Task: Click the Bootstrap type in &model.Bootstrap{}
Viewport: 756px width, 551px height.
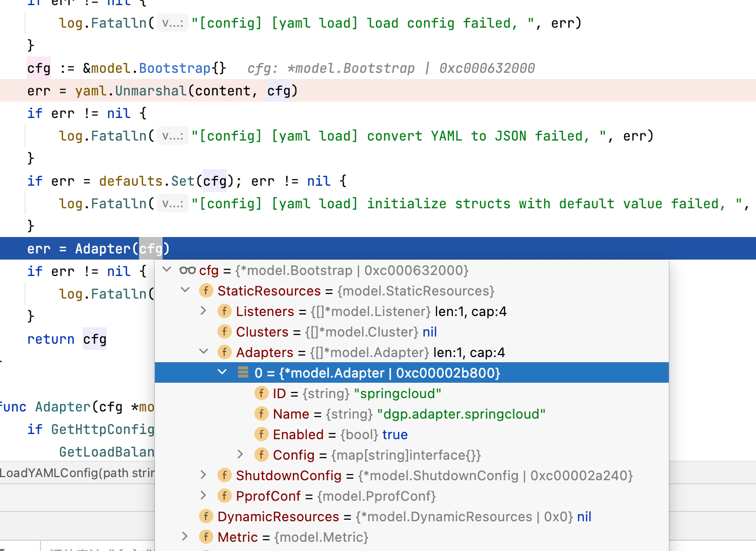Action: pos(174,68)
